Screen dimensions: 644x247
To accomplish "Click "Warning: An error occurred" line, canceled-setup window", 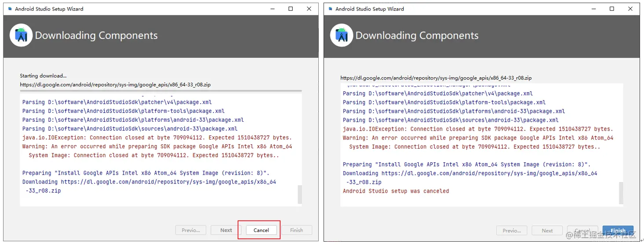I will click(x=478, y=138).
